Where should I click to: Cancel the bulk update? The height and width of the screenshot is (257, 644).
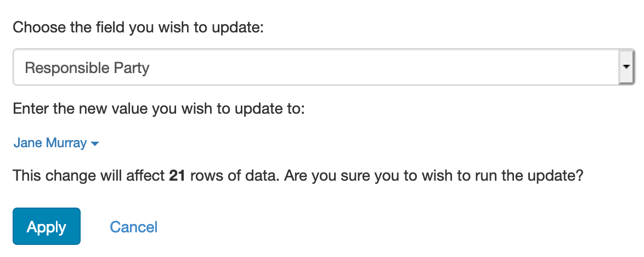point(133,227)
